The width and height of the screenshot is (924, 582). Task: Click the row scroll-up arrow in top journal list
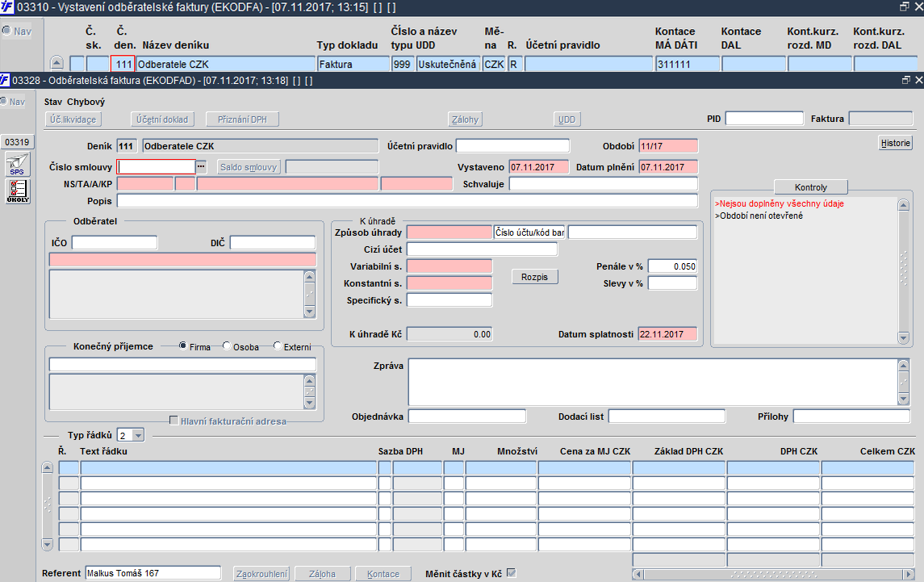(x=56, y=63)
